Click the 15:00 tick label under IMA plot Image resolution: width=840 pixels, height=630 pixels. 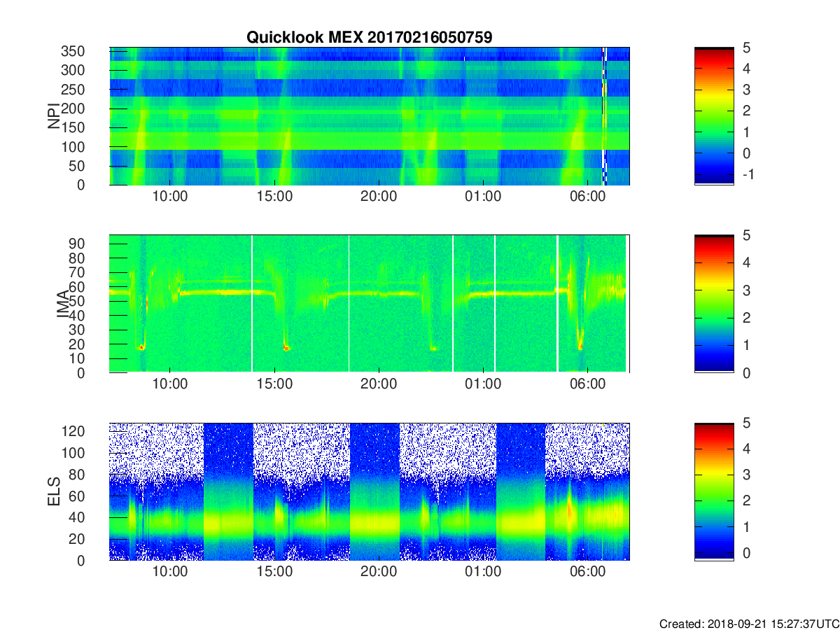(274, 384)
